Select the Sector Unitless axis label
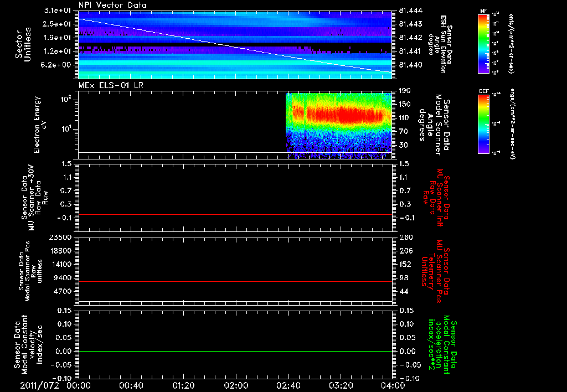This screenshot has width=567, height=392. 23,45
